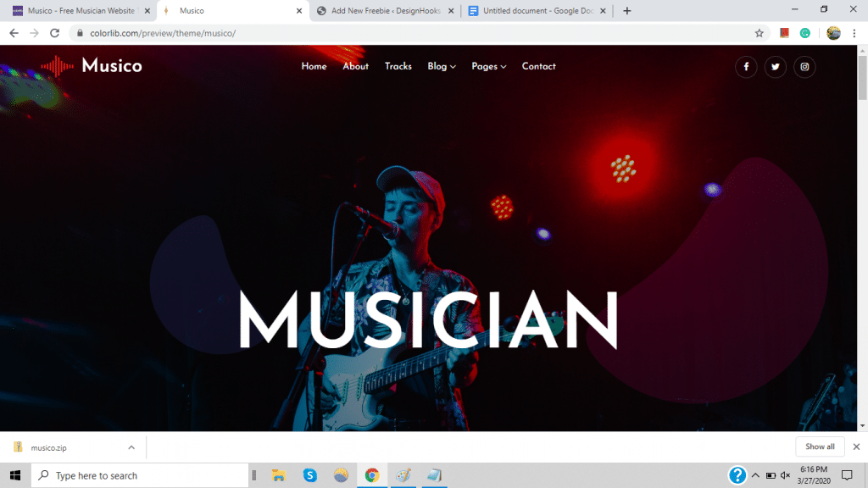The width and height of the screenshot is (868, 488).
Task: Open the Contact link in the navigation
Action: tap(538, 67)
